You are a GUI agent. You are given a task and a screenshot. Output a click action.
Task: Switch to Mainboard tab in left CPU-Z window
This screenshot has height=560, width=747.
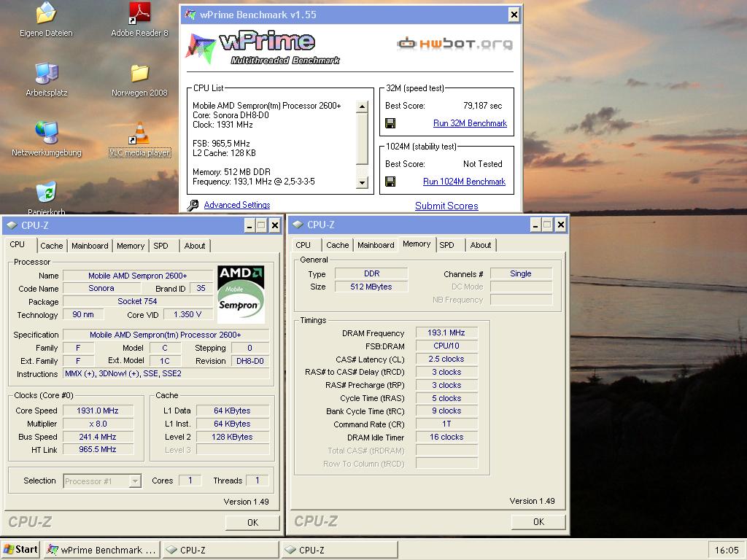point(90,246)
